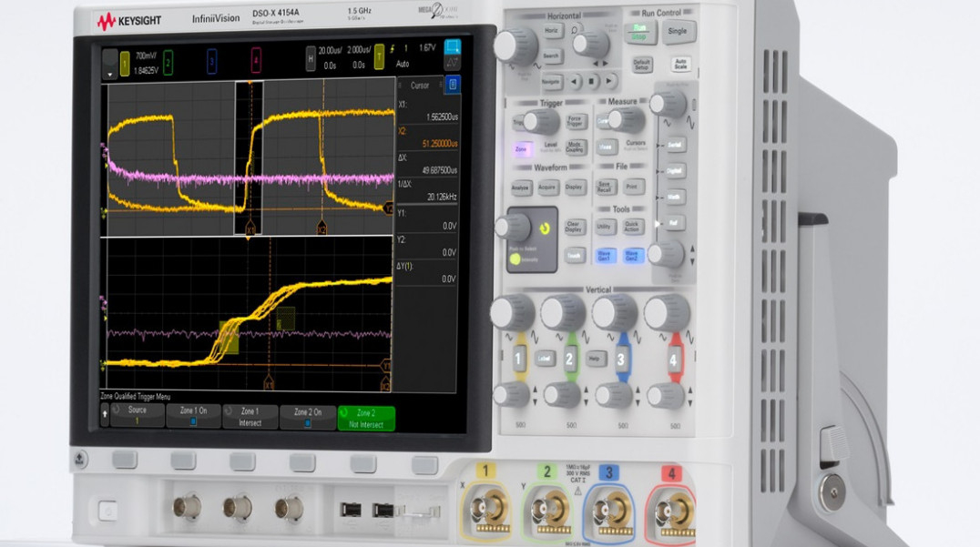Tap the blue channel 3 indicator

[x=211, y=61]
